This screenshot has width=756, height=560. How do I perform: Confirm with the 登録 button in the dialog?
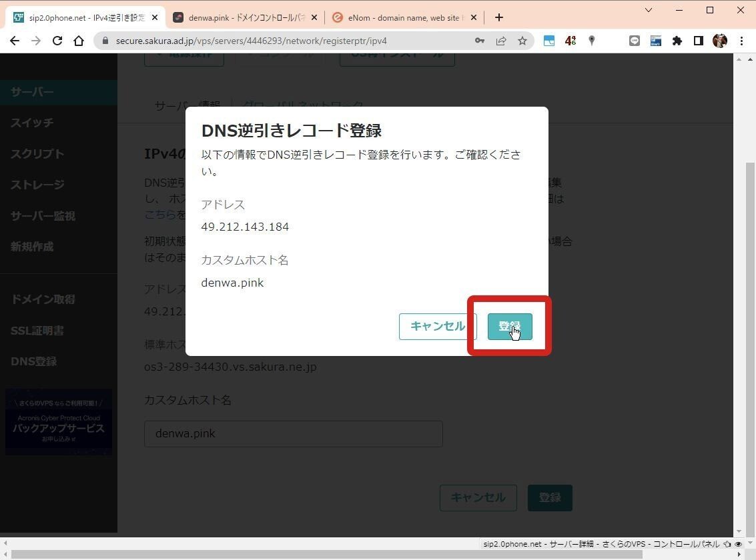(510, 327)
